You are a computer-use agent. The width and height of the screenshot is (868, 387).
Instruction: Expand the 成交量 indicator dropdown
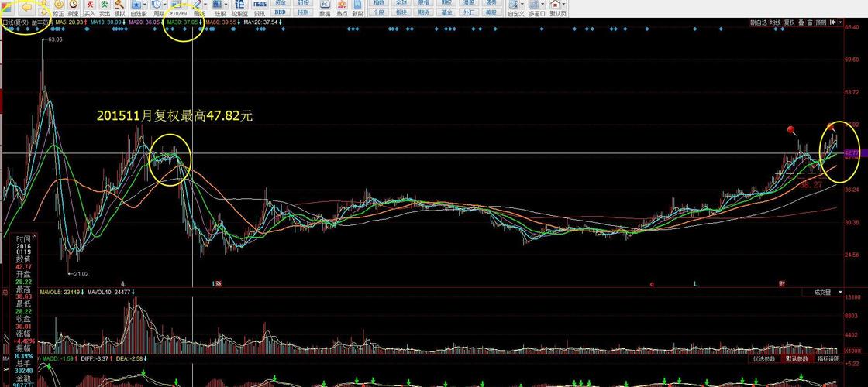point(840,292)
